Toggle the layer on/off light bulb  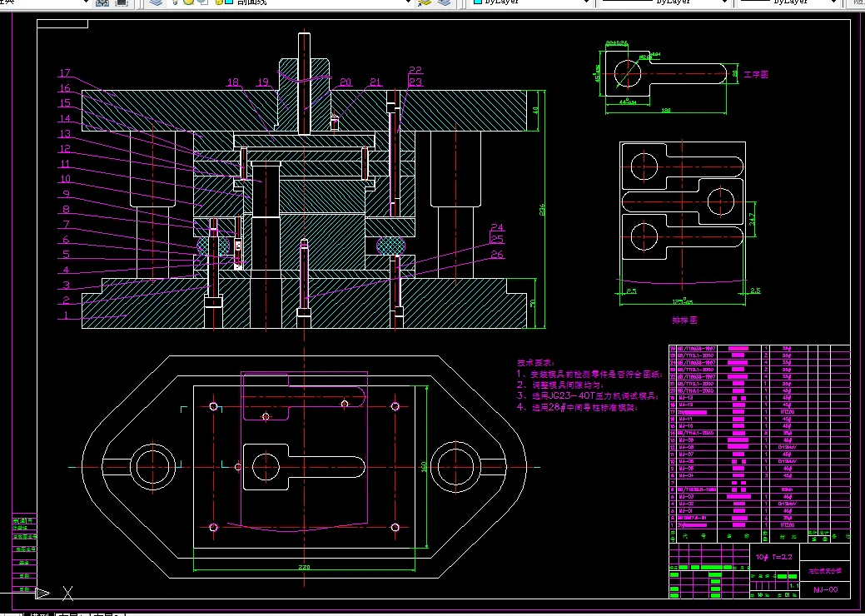pyautogui.click(x=176, y=2)
